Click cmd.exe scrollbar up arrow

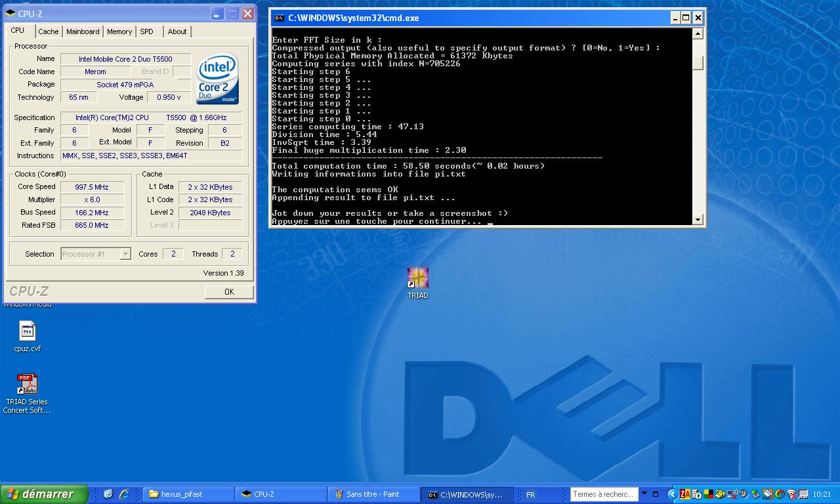(x=698, y=33)
